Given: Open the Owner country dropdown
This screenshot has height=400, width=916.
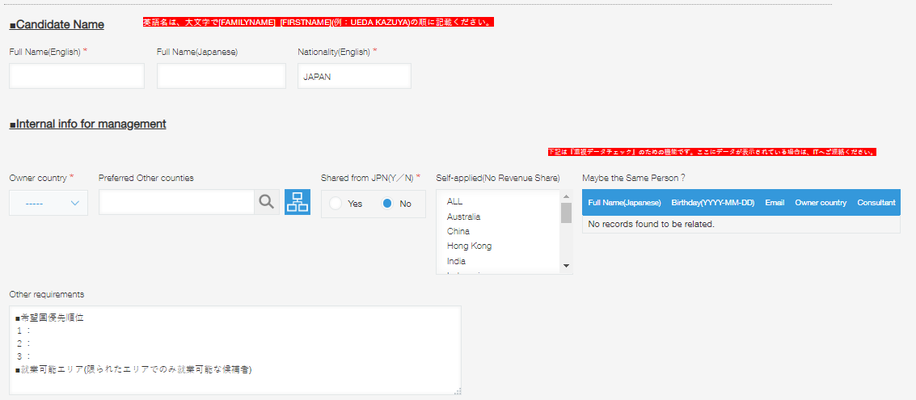Looking at the screenshot, I should pyautogui.click(x=48, y=203).
